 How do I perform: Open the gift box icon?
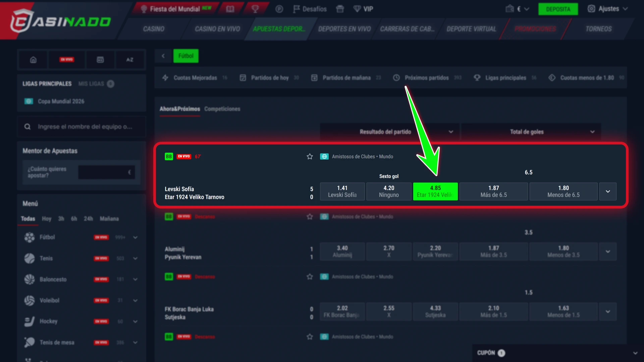340,9
